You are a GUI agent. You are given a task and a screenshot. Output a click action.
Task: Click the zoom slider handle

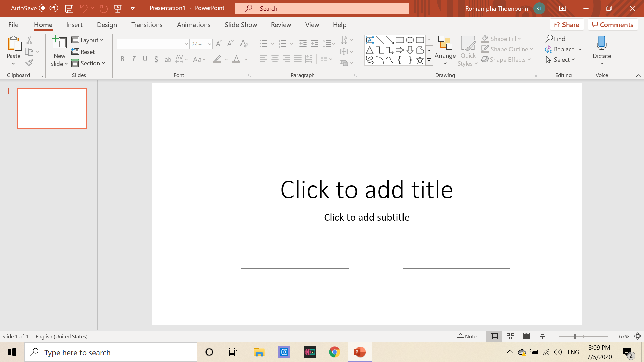click(x=575, y=336)
